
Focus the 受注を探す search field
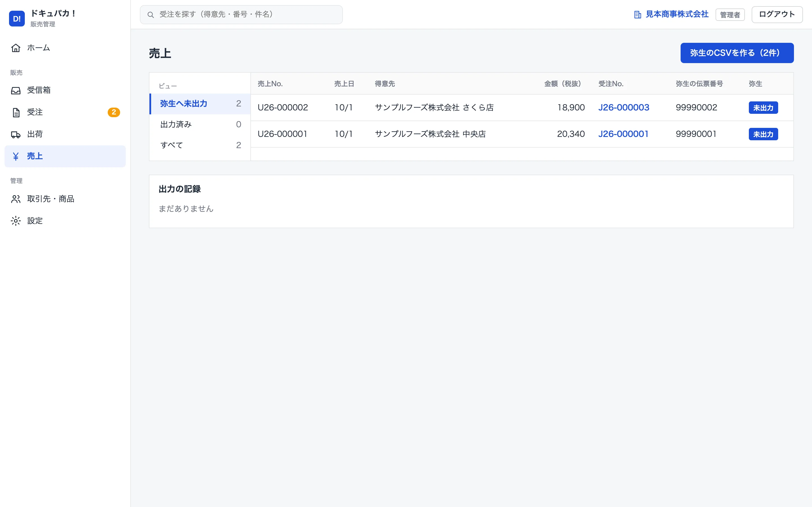tap(241, 14)
